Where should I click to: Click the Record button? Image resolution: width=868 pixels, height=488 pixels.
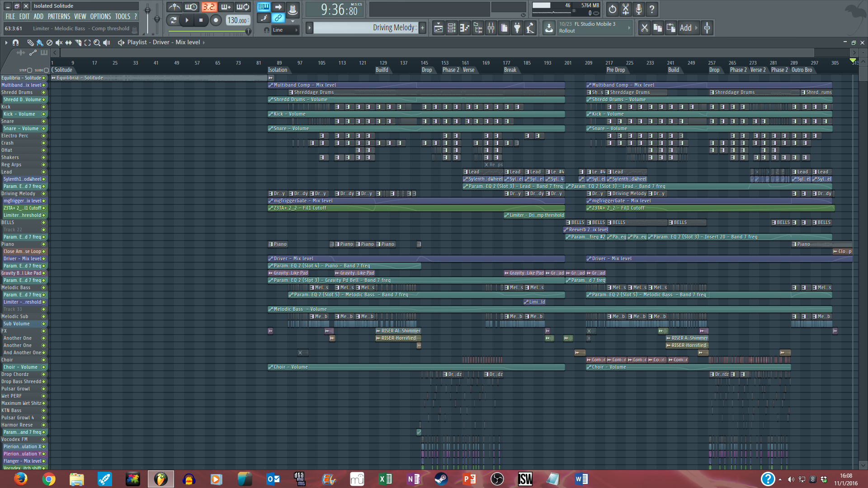[216, 20]
